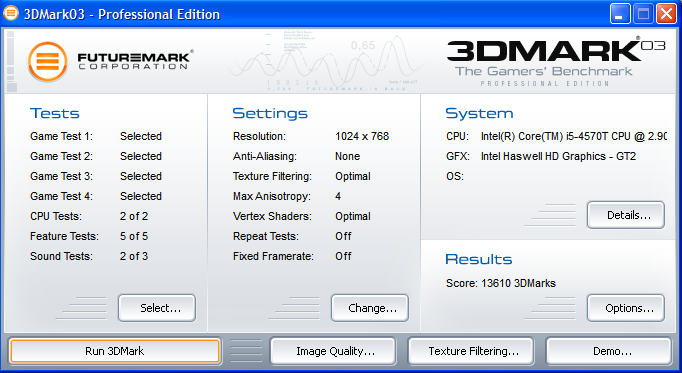
Task: Click the 'Settings' section heading
Action: coord(270,113)
